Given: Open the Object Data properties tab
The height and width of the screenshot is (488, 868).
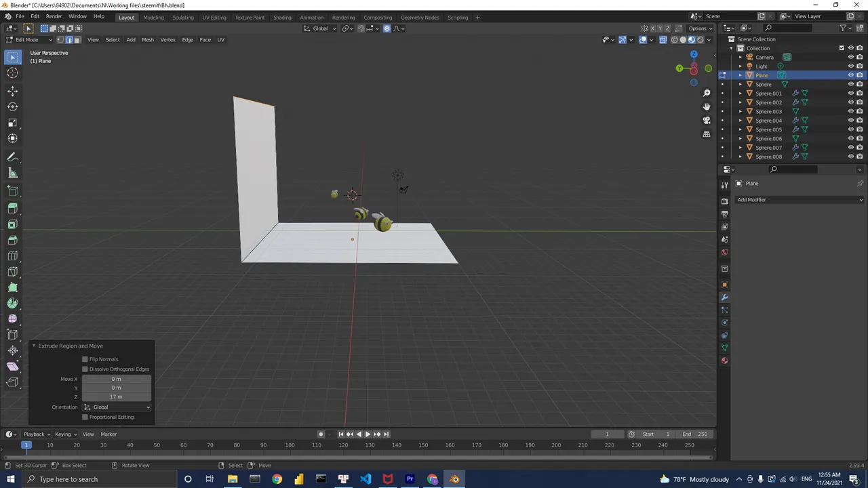Looking at the screenshot, I should click(x=724, y=348).
